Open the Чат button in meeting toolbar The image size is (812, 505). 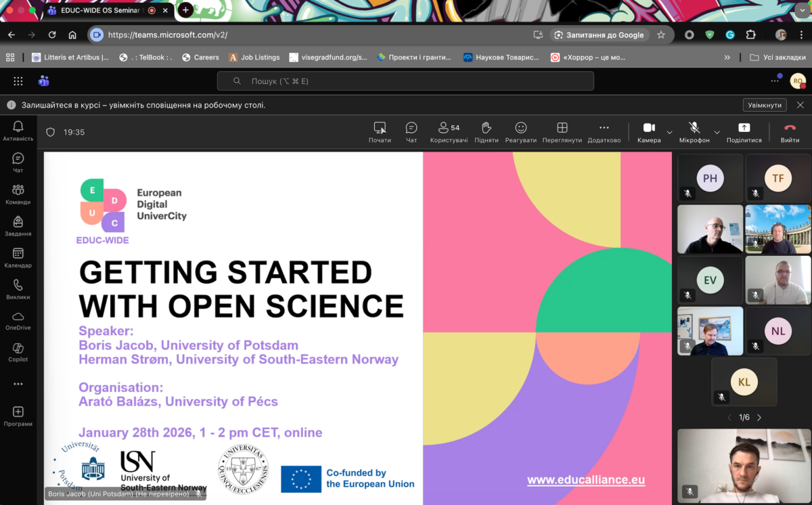tap(411, 131)
